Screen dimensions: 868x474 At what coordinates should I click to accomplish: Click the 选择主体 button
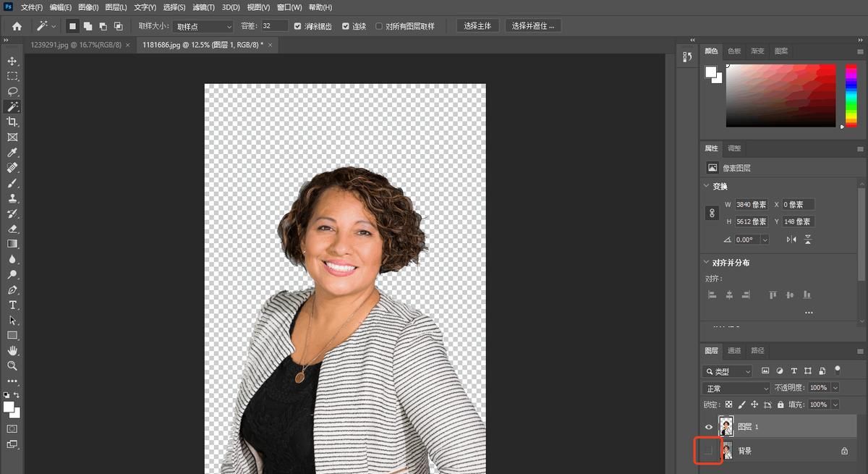point(477,26)
